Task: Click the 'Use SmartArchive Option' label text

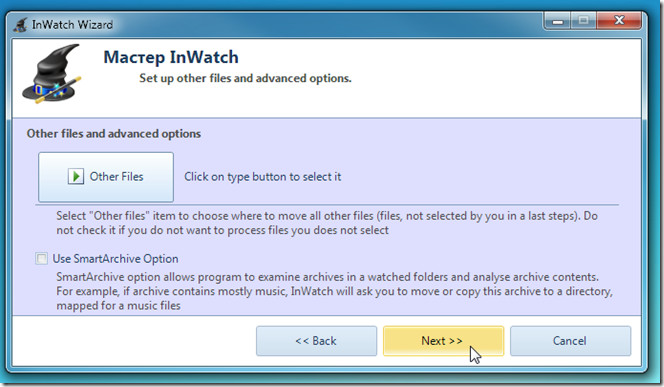Action: click(115, 259)
